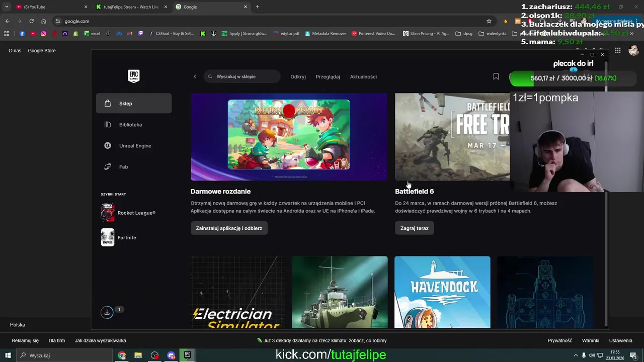Switch to the Aktualności tab
The height and width of the screenshot is (362, 644).
pos(363,76)
